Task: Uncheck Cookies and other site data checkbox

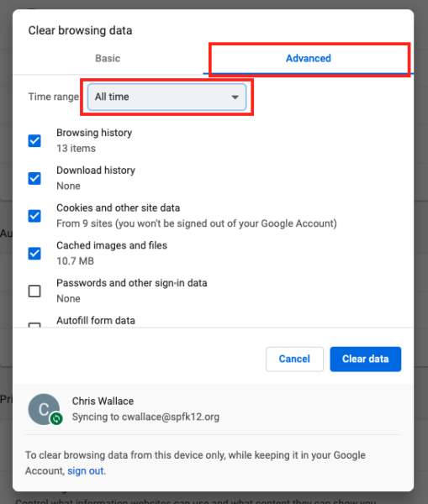Action: 34,216
